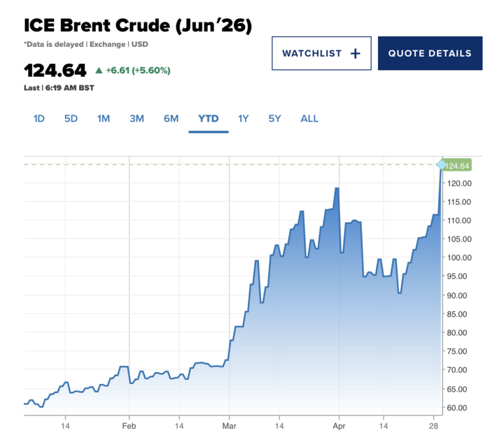Show the 1Y chart range

[243, 118]
